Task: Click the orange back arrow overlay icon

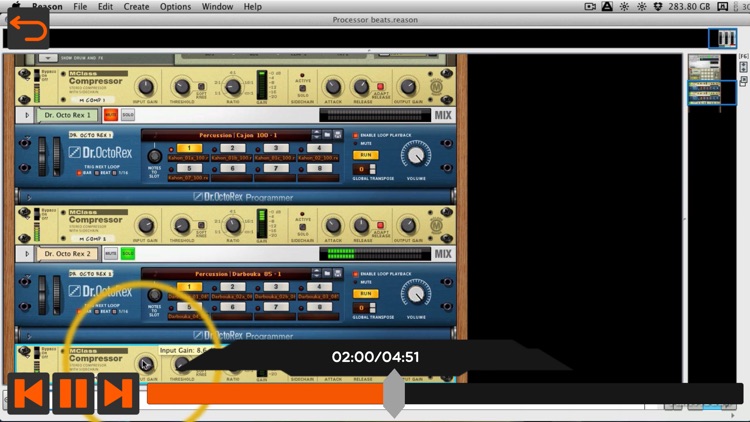Action: 28,30
